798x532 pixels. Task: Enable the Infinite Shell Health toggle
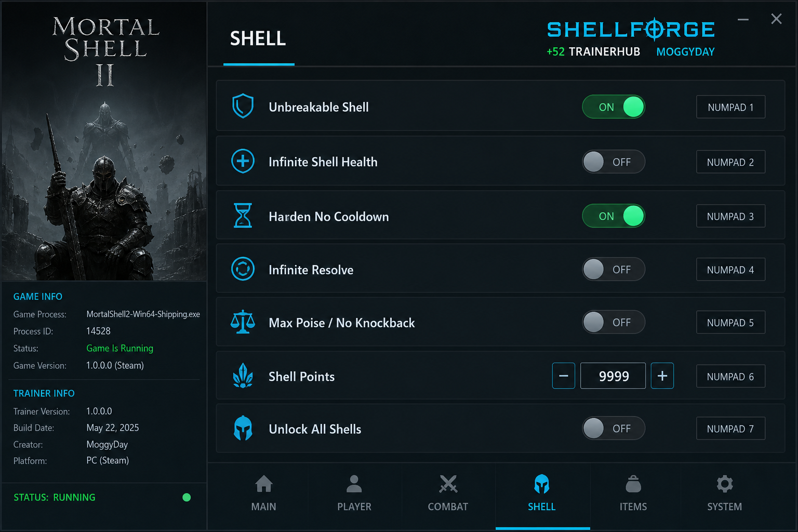coord(614,162)
